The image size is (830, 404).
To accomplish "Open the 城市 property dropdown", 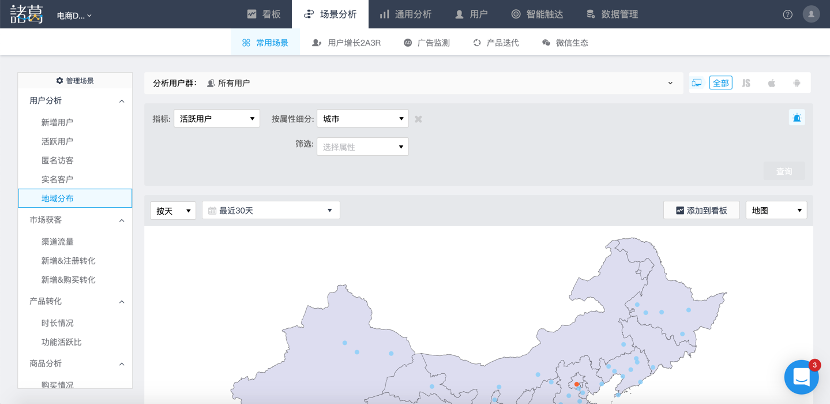I will (363, 119).
